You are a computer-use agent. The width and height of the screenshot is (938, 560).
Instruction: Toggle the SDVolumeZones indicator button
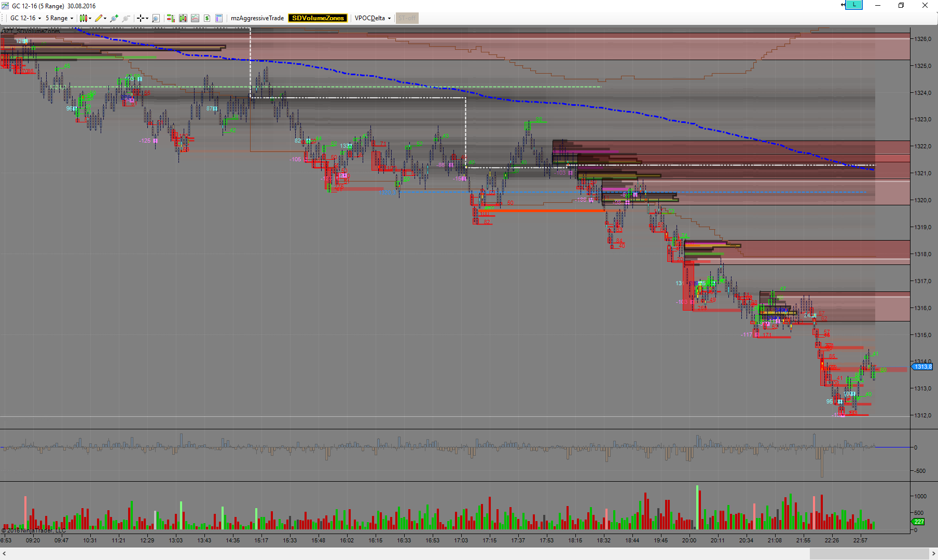(318, 18)
